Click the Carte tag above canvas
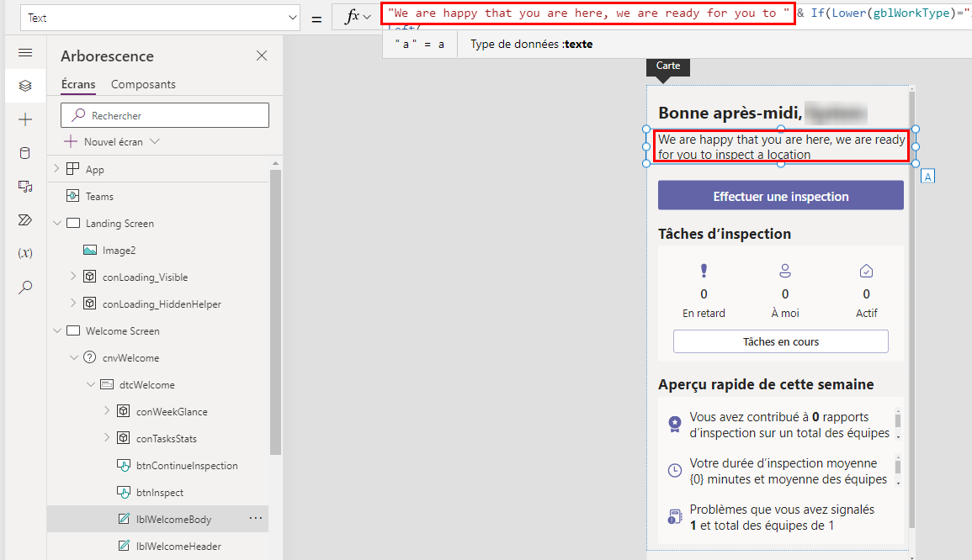This screenshot has height=560, width=972. point(667,66)
